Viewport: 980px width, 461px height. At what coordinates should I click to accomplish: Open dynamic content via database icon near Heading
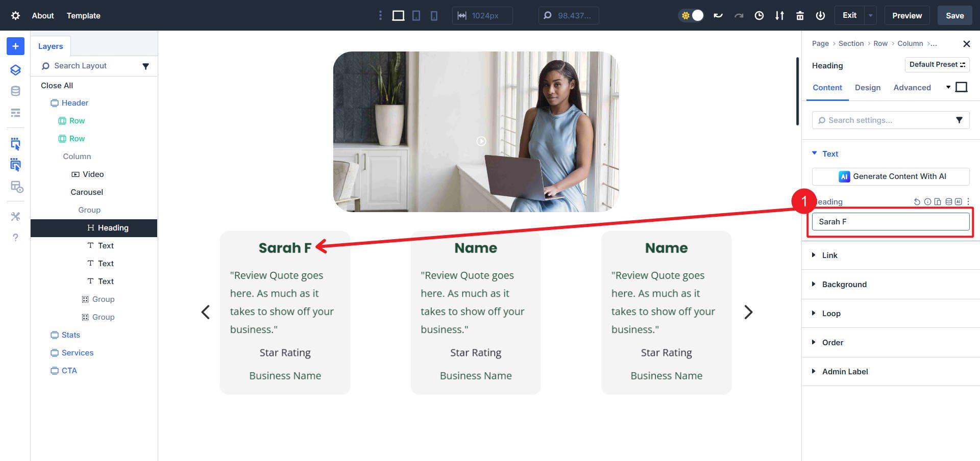tap(948, 201)
